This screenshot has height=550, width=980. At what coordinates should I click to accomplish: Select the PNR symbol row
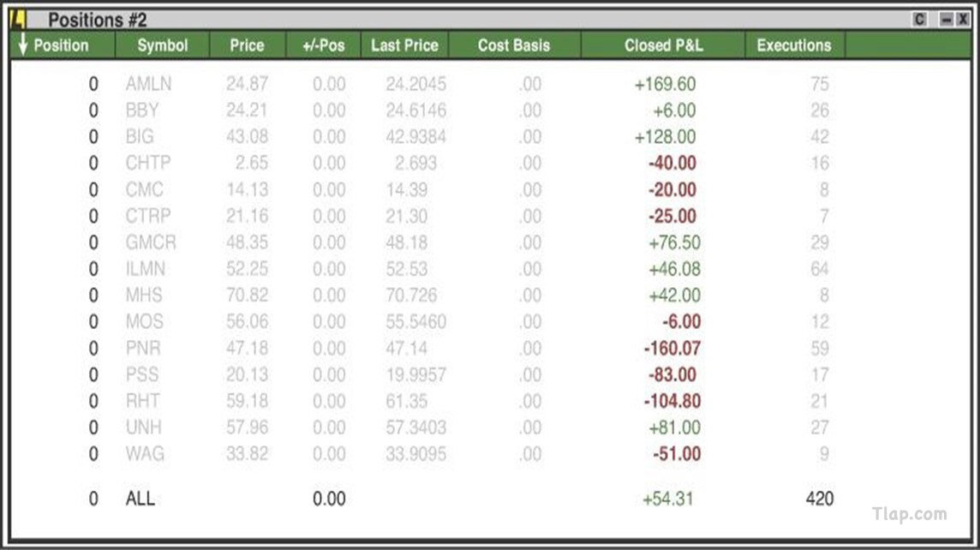tap(143, 348)
